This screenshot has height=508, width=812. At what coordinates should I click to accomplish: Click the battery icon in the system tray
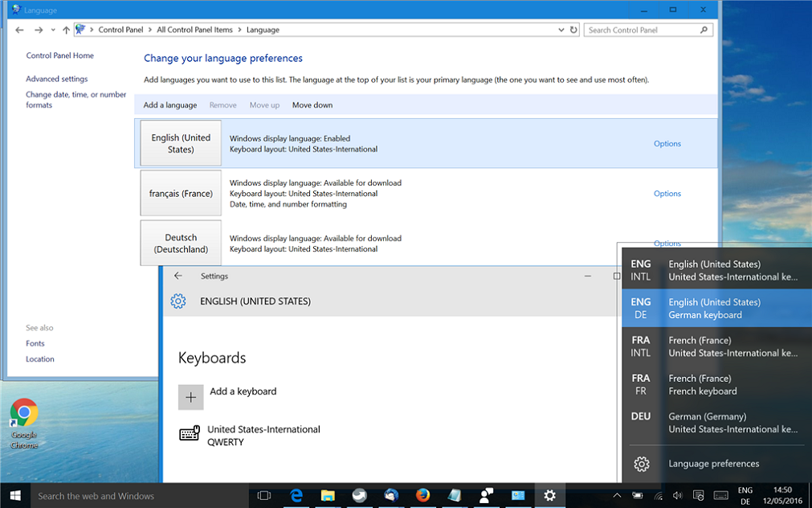click(x=637, y=495)
